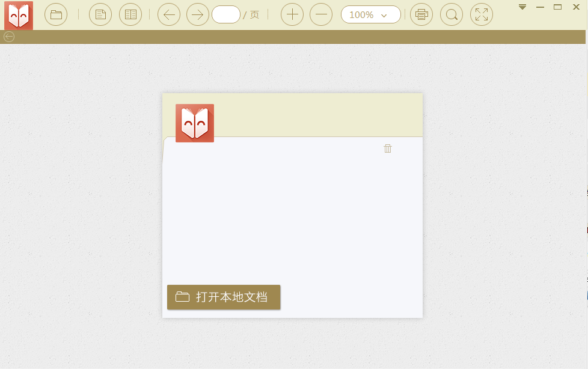The width and height of the screenshot is (588, 369).
Task: Open the print dialog
Action: tap(421, 14)
